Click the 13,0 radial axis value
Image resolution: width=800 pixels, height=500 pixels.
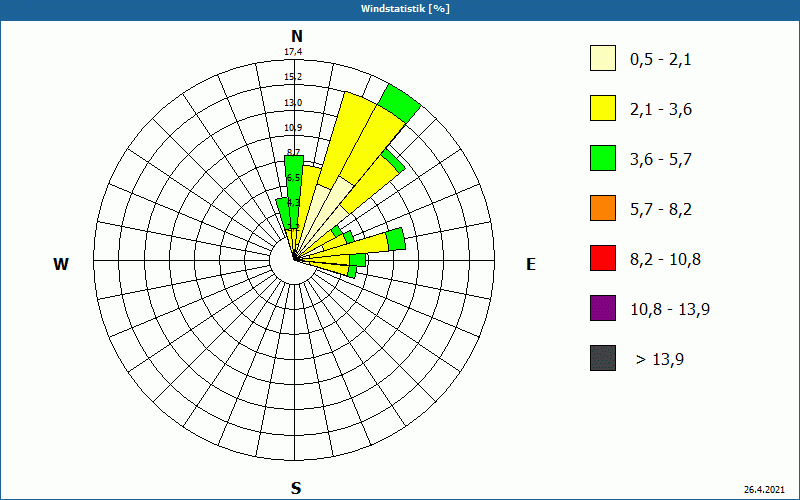pyautogui.click(x=293, y=103)
